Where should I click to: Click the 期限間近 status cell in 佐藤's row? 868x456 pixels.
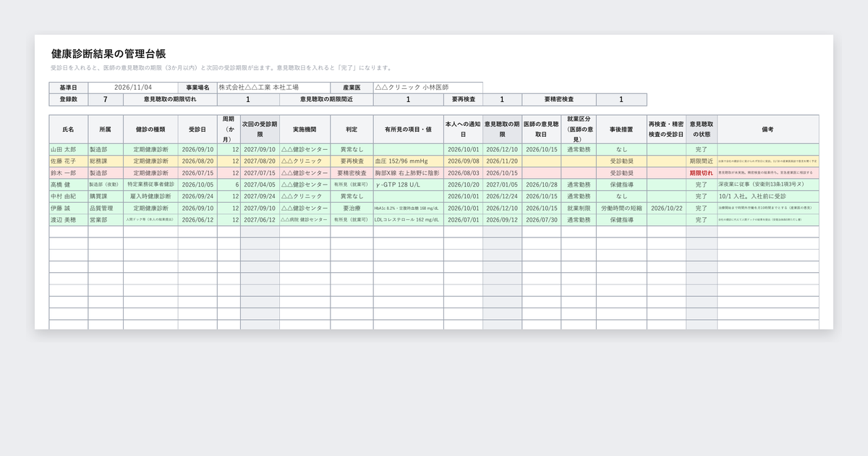point(702,161)
